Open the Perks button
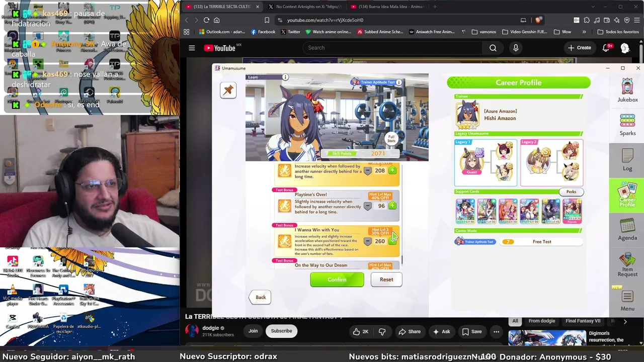Screen dimensions: 644x362 click(x=571, y=192)
